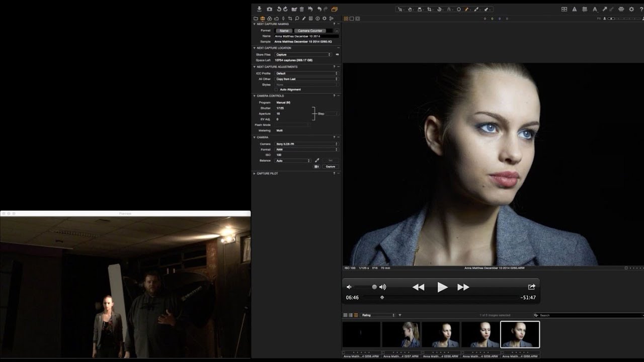Toggle browser grid view icon
Screen dimensions: 644x362
click(x=346, y=315)
